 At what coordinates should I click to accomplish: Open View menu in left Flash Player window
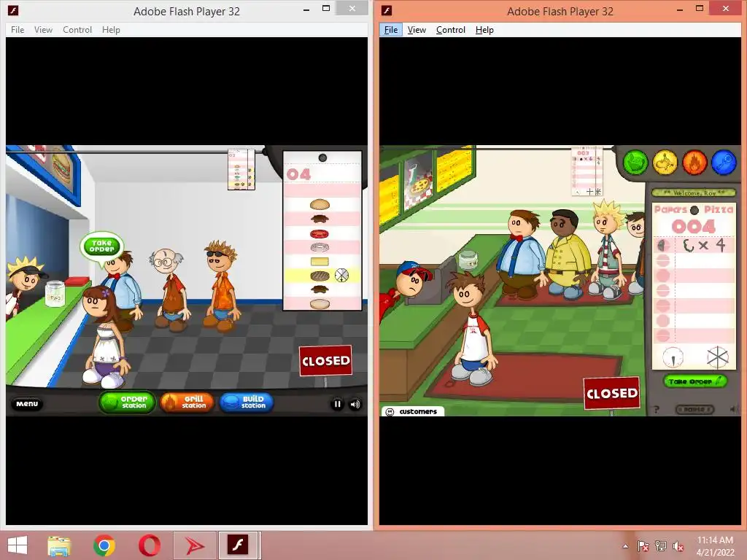tap(43, 29)
